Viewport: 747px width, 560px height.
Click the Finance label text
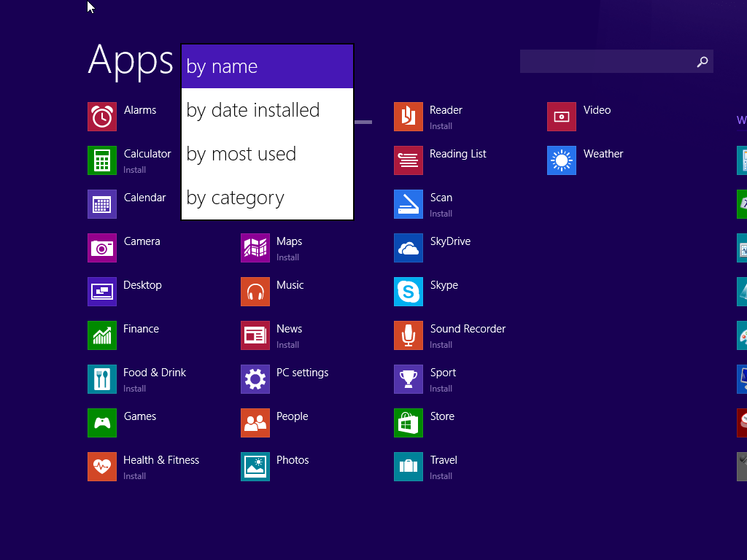(141, 329)
